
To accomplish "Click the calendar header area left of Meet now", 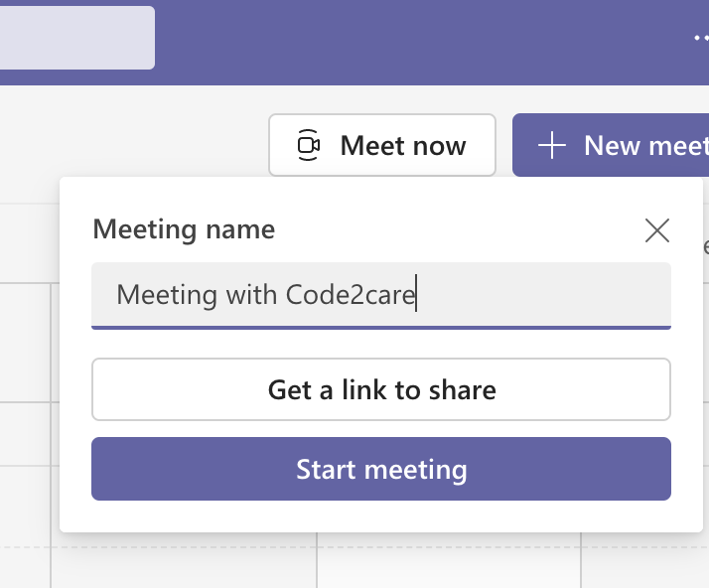I will coord(129,145).
